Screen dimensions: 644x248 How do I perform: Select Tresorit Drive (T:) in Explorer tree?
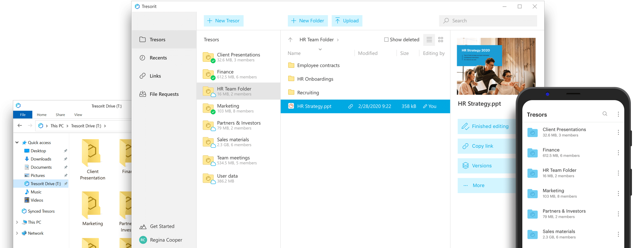[x=41, y=184]
